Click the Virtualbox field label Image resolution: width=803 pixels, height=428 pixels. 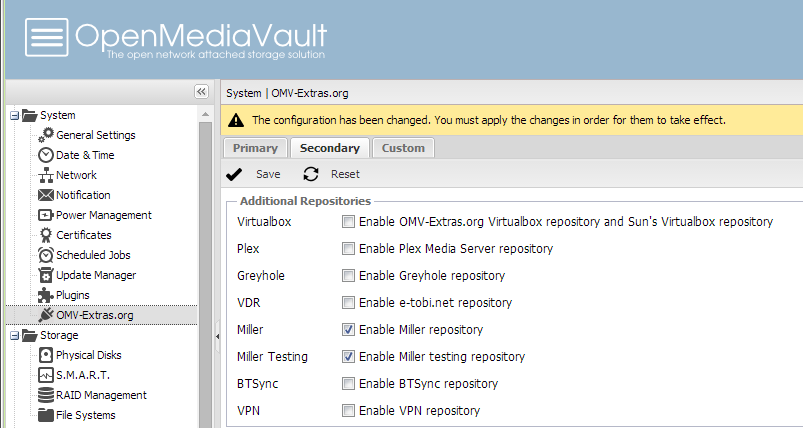[x=264, y=222]
